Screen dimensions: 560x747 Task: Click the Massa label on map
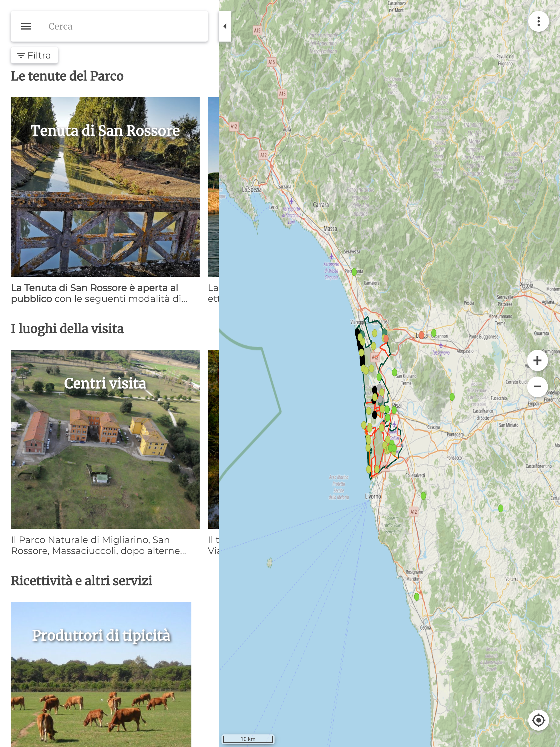click(x=330, y=229)
